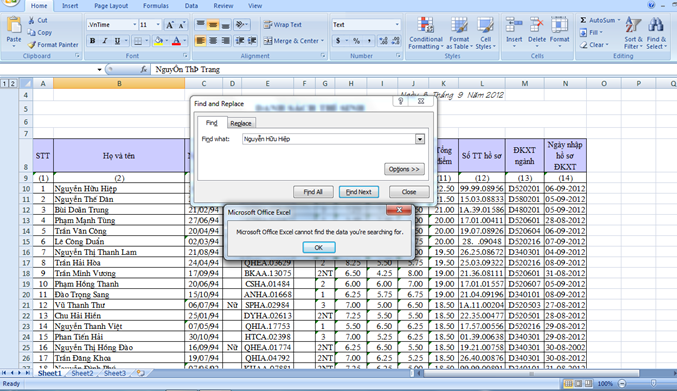Switch to the View tab
The image size is (677, 391).
[x=255, y=6]
